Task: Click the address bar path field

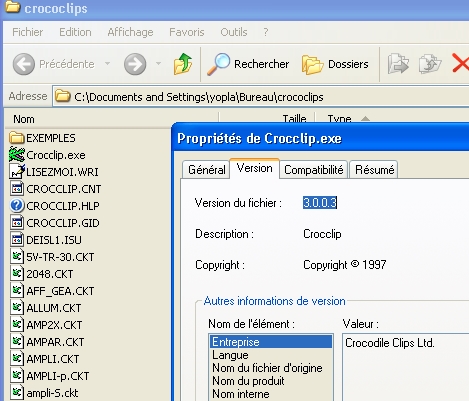Action: point(261,97)
